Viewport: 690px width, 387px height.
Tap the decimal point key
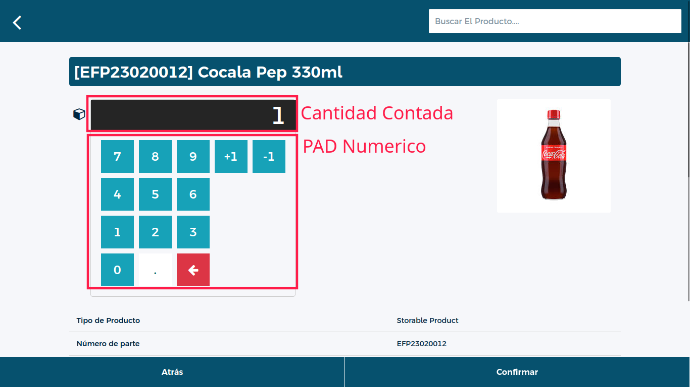[x=155, y=269]
